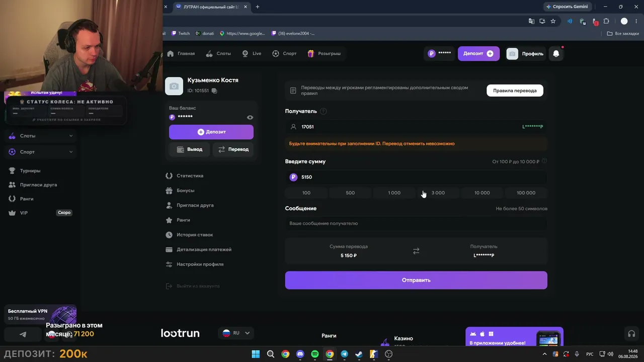Go to Главная in the top navigation

click(181, 54)
